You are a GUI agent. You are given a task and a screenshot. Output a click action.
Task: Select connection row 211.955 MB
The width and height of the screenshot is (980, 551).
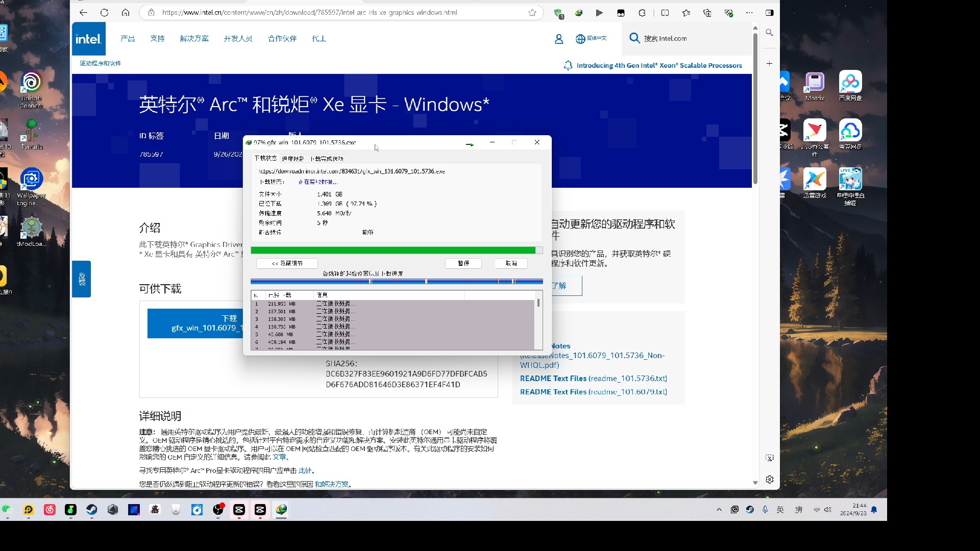click(x=393, y=304)
